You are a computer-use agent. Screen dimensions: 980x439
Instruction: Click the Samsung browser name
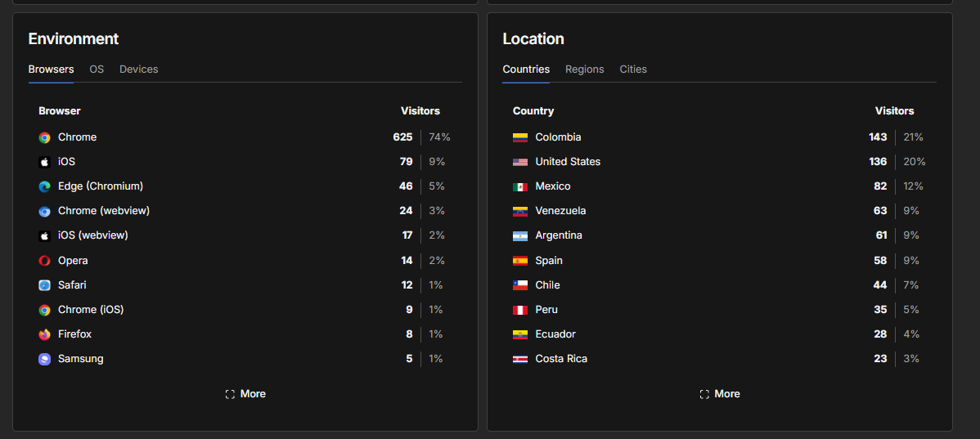(81, 359)
